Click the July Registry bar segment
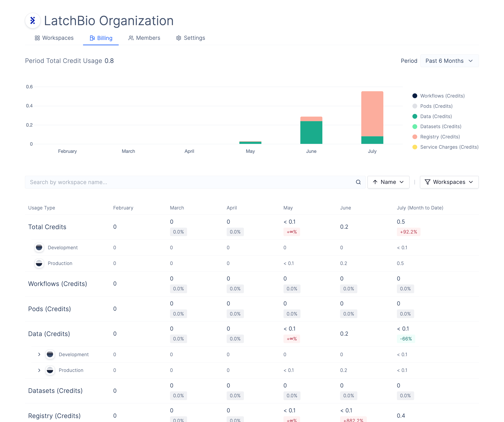Image resolution: width=504 pixels, height=422 pixels. [372, 114]
